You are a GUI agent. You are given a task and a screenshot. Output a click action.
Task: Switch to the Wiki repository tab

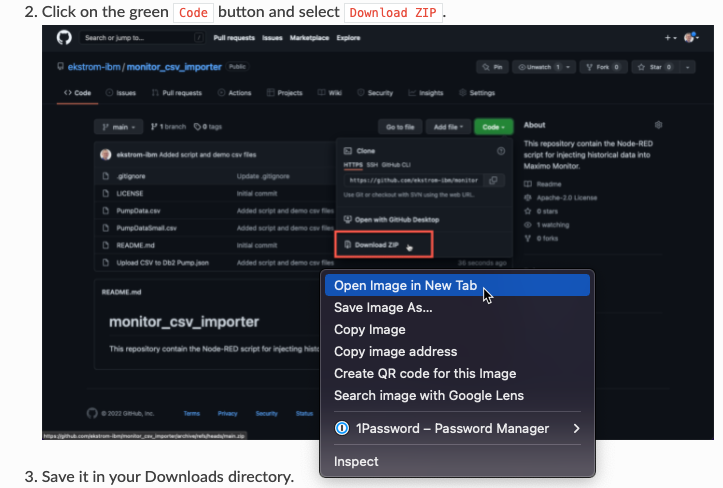[x=330, y=93]
